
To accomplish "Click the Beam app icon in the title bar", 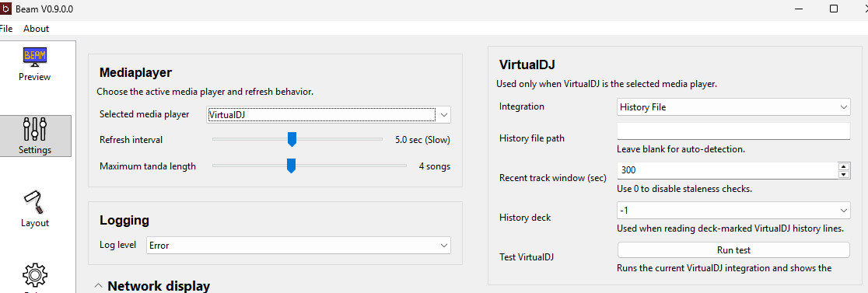I will click(6, 9).
